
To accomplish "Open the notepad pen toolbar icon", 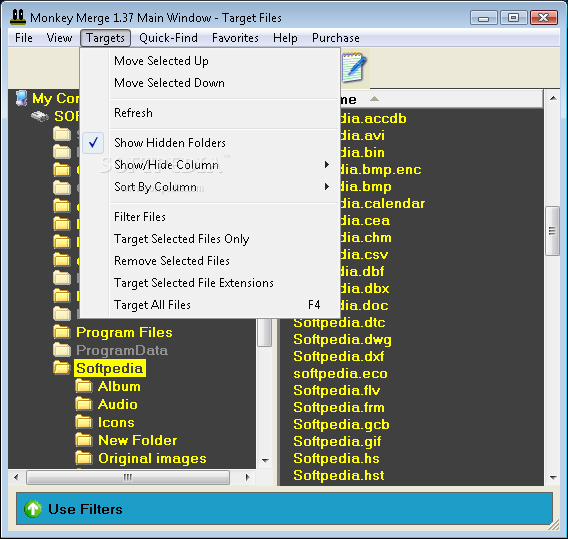I will (x=354, y=67).
